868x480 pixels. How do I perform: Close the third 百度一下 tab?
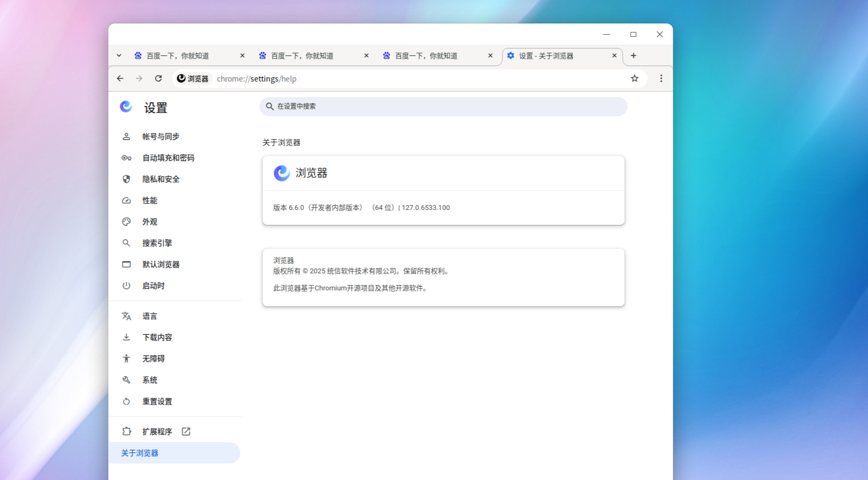click(x=490, y=55)
